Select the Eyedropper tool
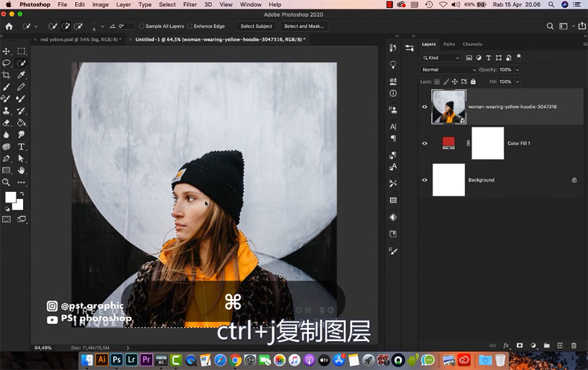The image size is (588, 370). (x=22, y=75)
